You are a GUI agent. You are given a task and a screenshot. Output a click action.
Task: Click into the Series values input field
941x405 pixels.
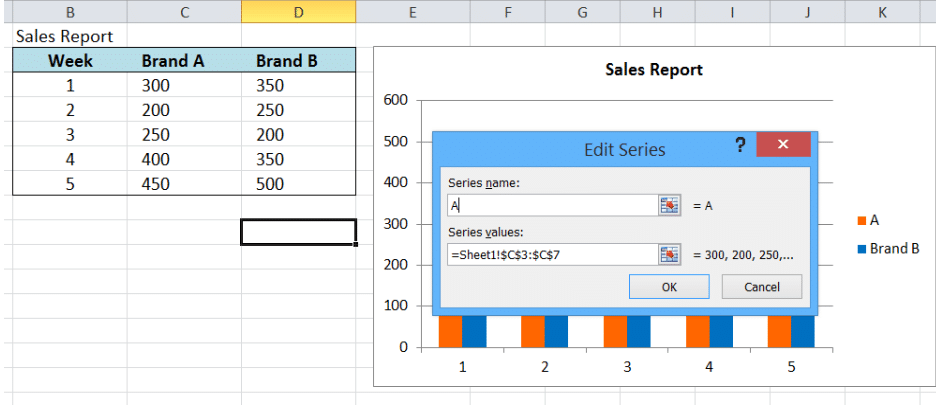tap(552, 255)
